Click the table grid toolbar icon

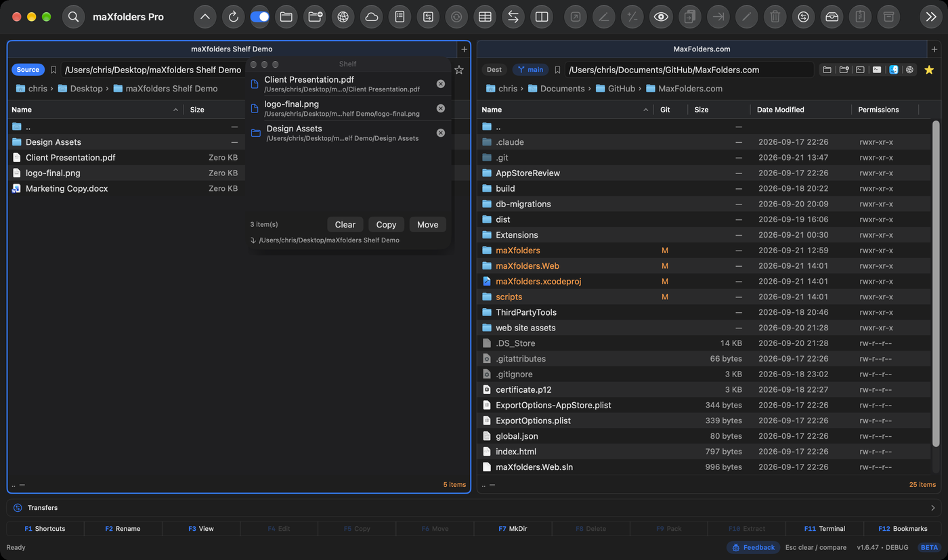[485, 17]
